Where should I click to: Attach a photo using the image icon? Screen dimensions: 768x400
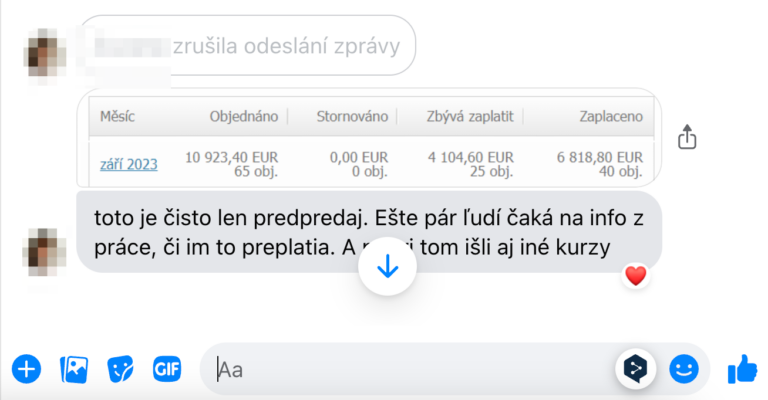point(74,369)
